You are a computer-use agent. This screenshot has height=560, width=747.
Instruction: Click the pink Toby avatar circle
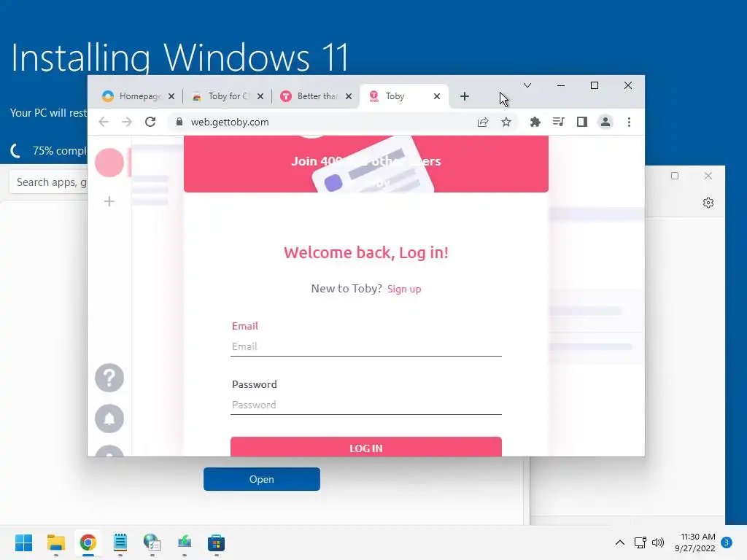(x=109, y=163)
